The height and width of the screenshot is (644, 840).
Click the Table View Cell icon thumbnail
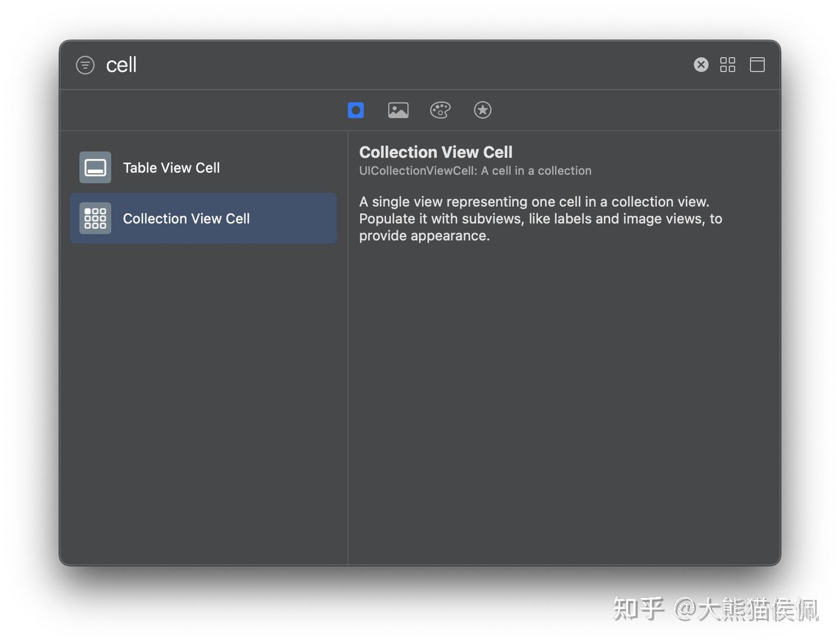point(94,167)
